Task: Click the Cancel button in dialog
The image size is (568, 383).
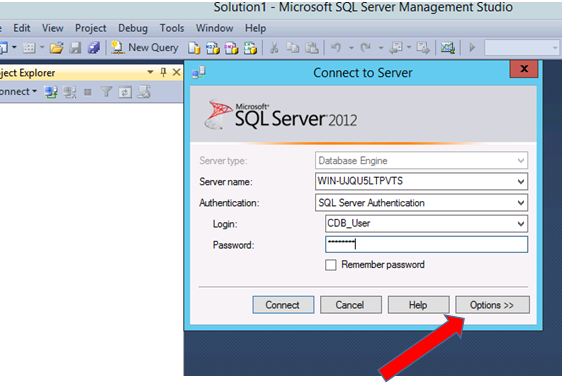Action: pyautogui.click(x=350, y=305)
